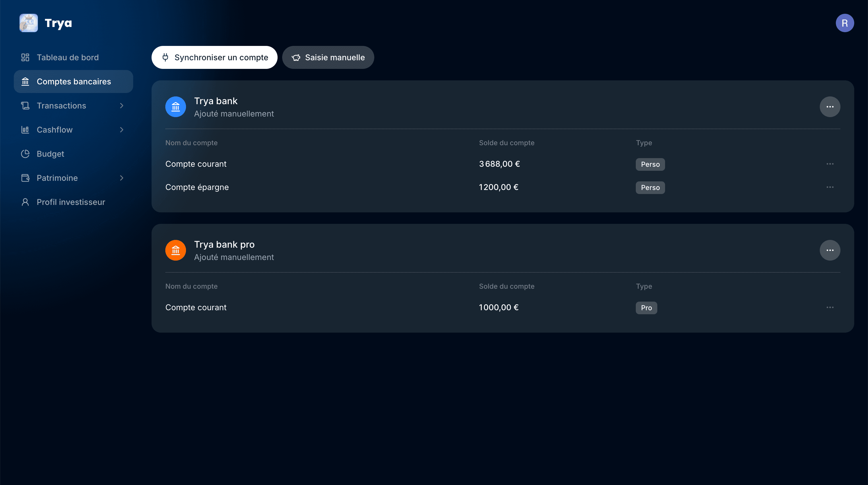The image size is (868, 485).
Task: Click the orange Trya bank pro icon
Action: pyautogui.click(x=176, y=250)
